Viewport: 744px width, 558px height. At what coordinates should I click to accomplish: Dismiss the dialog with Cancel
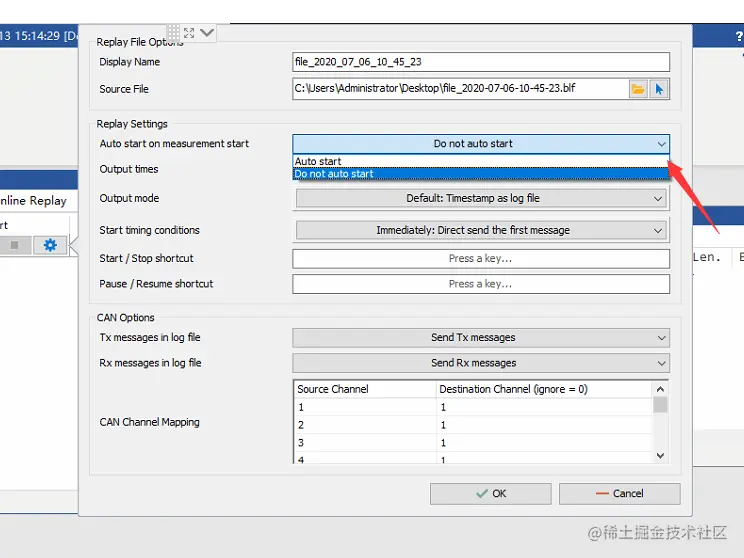coord(619,493)
